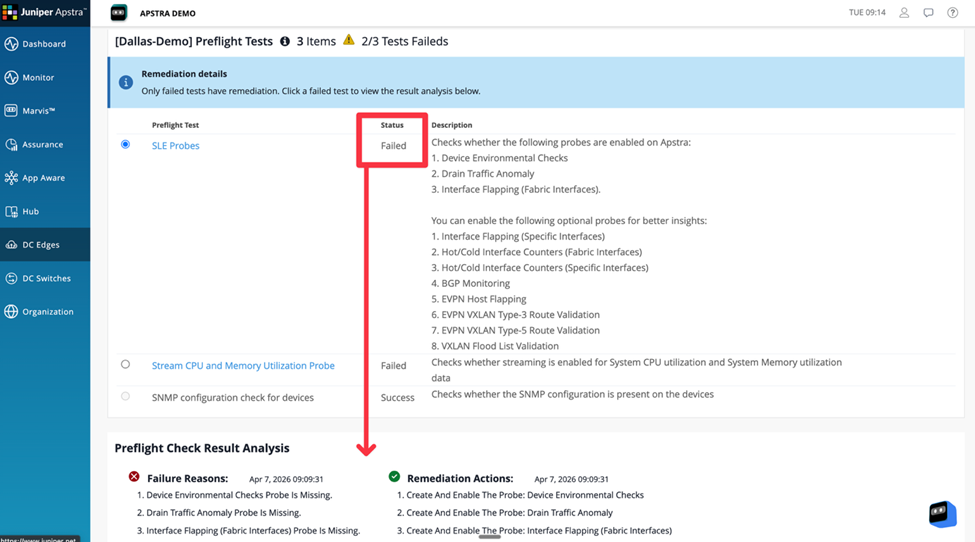Open the help question mark icon
This screenshot has width=975, height=542.
(953, 12)
